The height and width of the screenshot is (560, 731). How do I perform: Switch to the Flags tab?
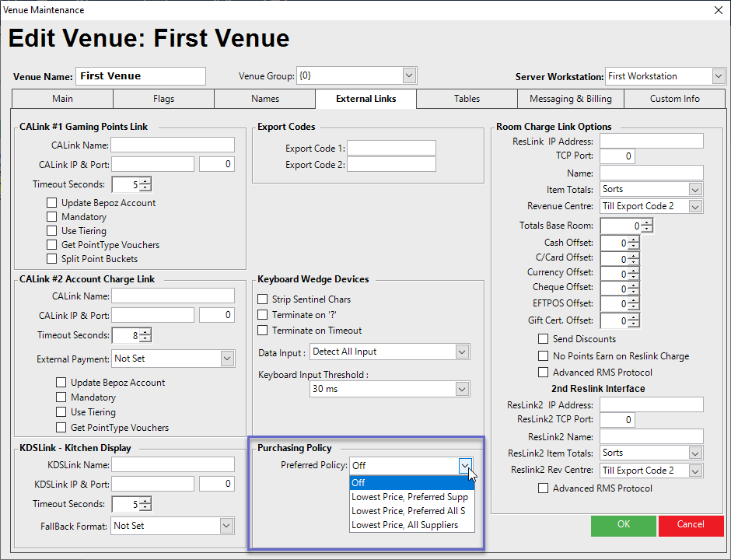tap(163, 99)
